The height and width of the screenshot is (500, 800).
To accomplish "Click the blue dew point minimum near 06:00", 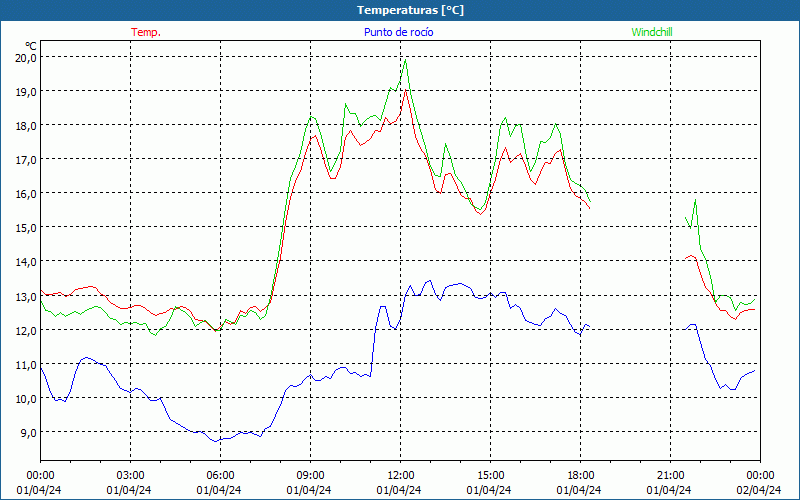I will [217, 441].
